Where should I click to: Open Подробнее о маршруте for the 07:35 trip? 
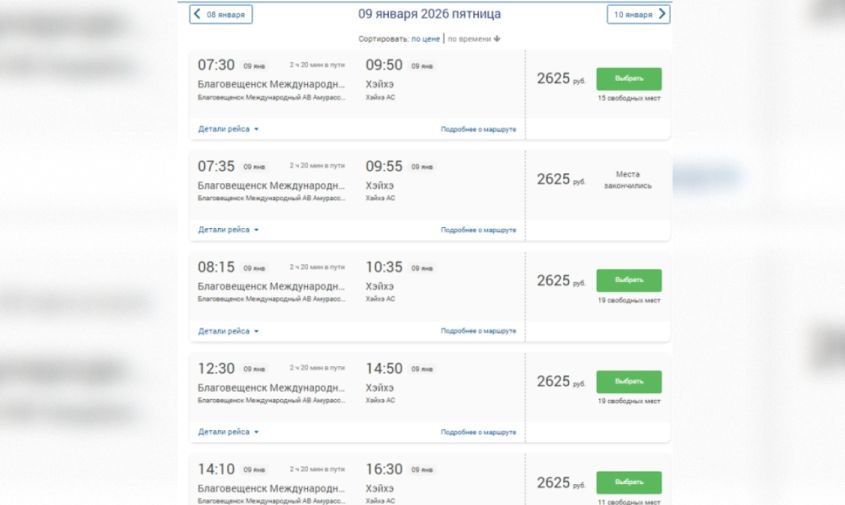pos(478,230)
